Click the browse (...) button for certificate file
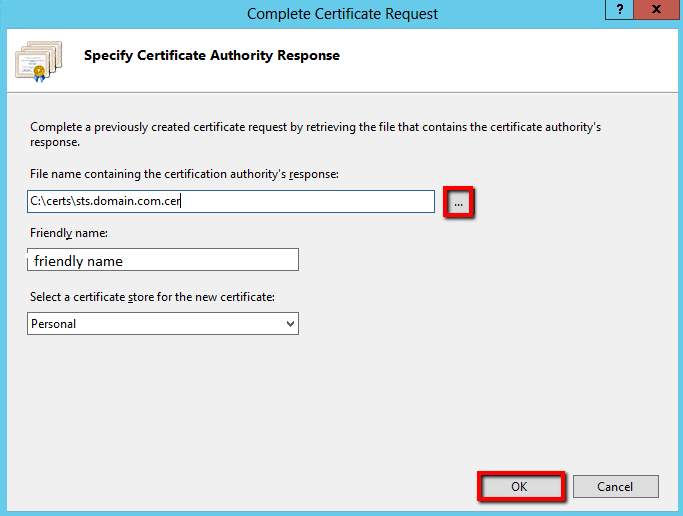The height and width of the screenshot is (516, 683). [458, 202]
